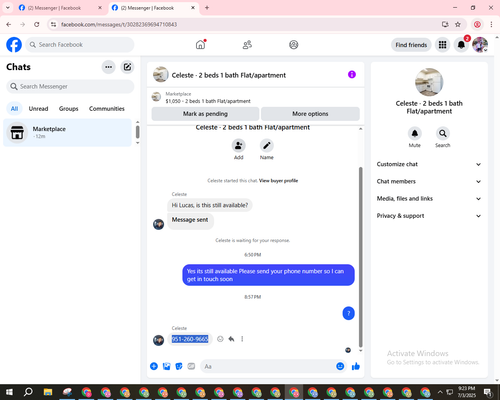React to the phone number message
Viewport: 500px width, 400px height.
point(220,339)
